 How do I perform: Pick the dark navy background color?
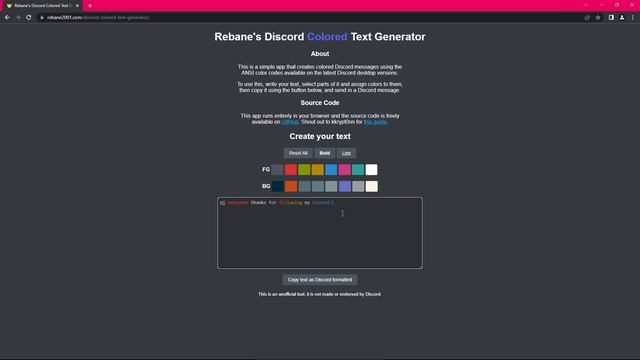[x=278, y=186]
